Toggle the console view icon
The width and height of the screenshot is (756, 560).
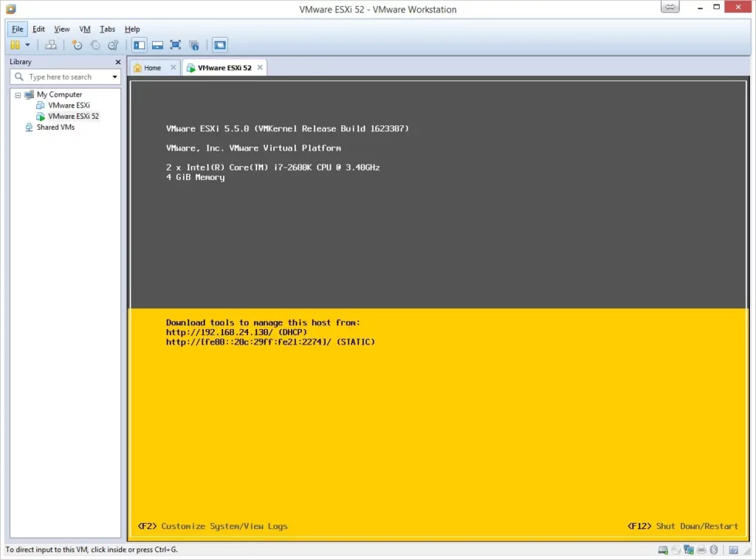(220, 45)
